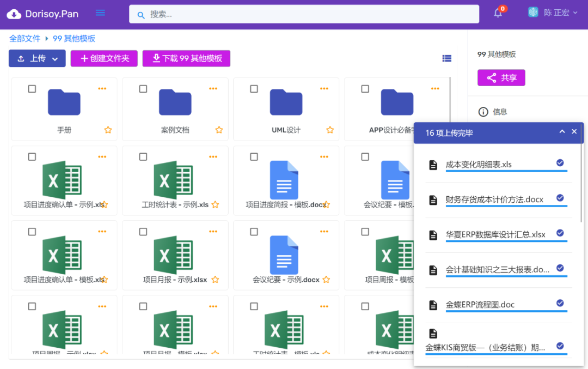Click file icon beside 金蝶ERP流程图.doc upload
588x369 pixels.
433,305
